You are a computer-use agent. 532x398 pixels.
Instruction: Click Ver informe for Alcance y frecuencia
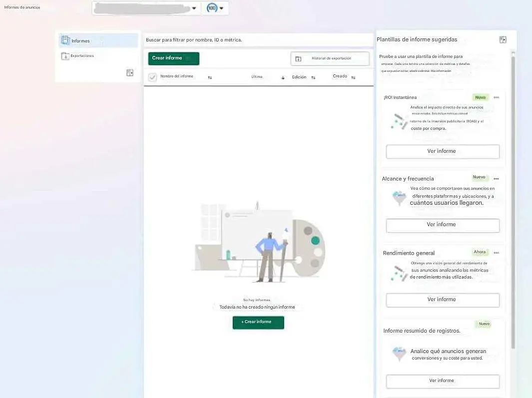(443, 225)
